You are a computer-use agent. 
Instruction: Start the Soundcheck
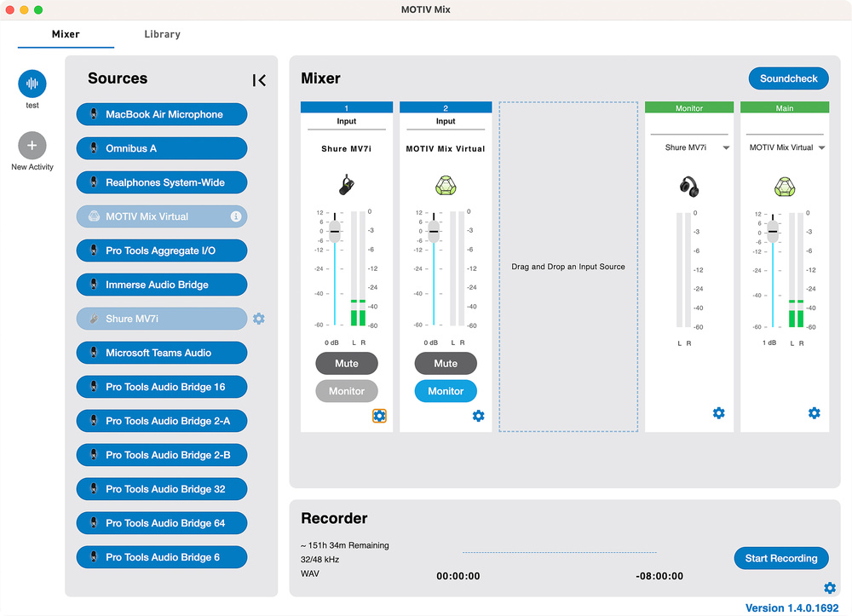(788, 78)
